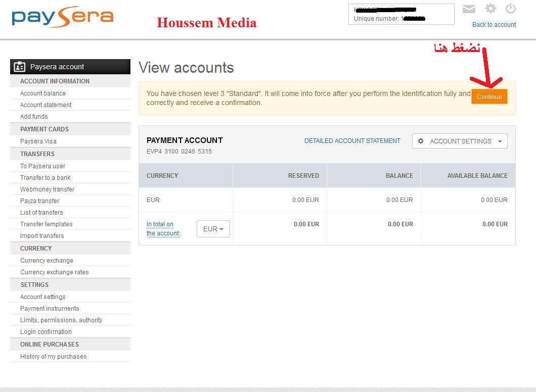Click the gear icon in Account Settings button

tap(421, 141)
